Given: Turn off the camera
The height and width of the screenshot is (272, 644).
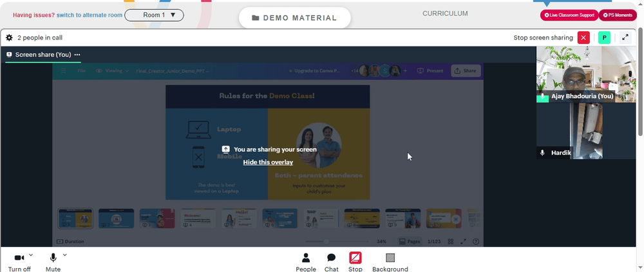Looking at the screenshot, I should [x=19, y=262].
